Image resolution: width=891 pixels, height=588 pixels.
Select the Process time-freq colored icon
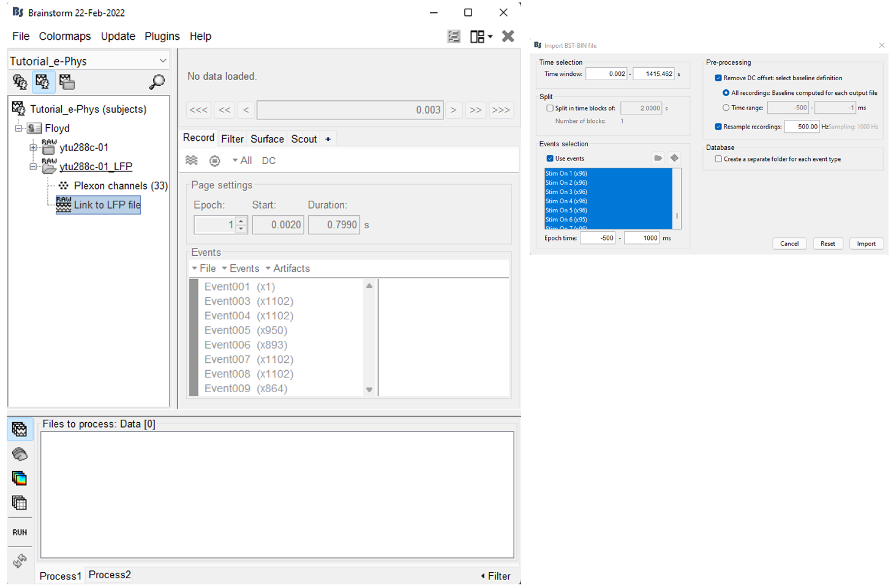(20, 478)
